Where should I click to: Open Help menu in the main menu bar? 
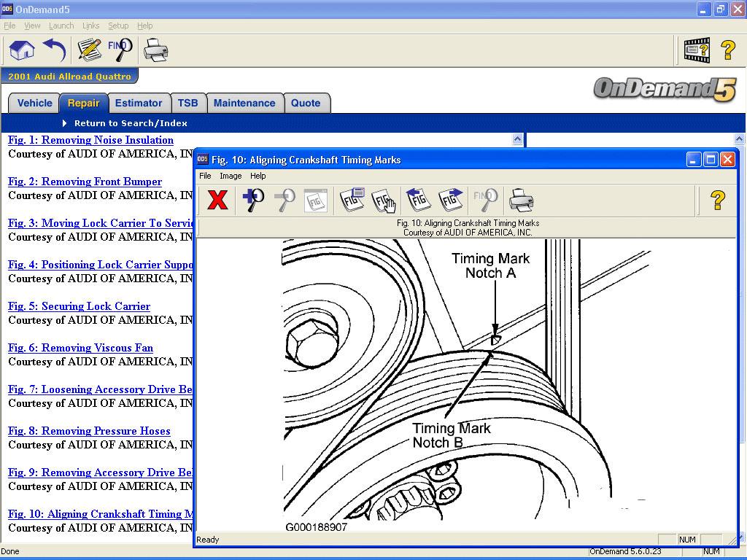145,26
